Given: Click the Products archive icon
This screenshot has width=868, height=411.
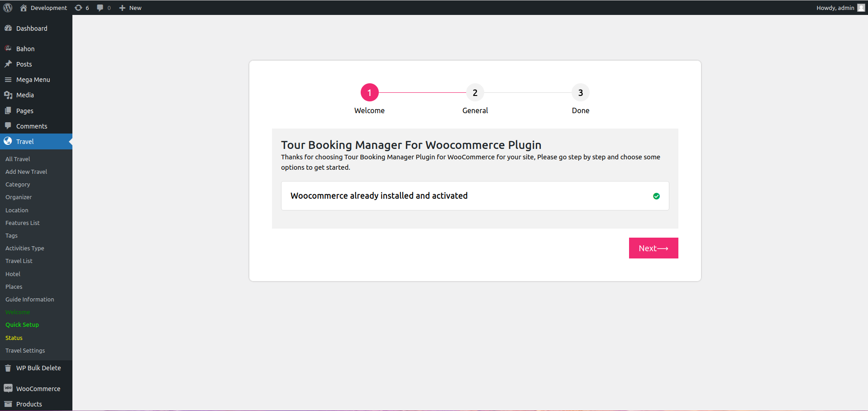Looking at the screenshot, I should click(x=8, y=404).
